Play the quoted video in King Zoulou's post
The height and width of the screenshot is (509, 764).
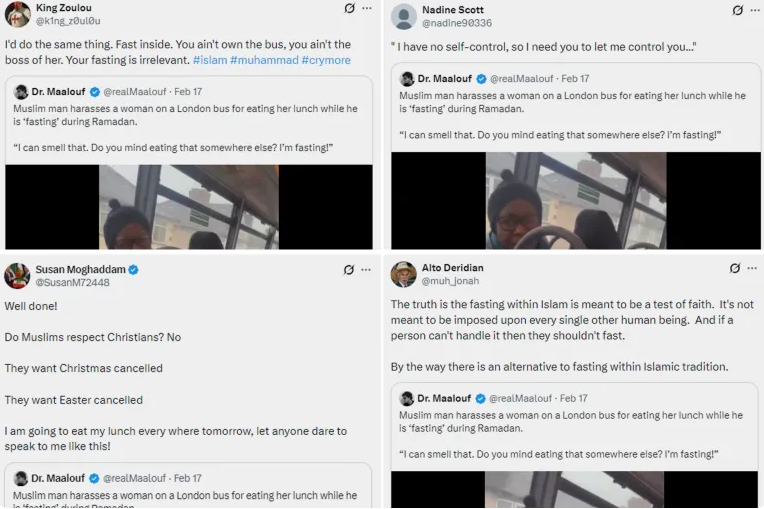pyautogui.click(x=188, y=207)
